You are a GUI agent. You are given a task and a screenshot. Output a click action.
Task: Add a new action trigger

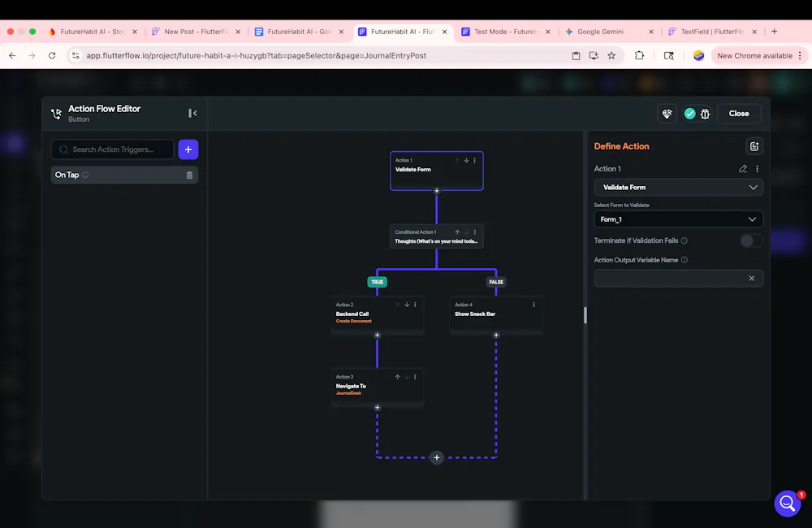point(188,149)
